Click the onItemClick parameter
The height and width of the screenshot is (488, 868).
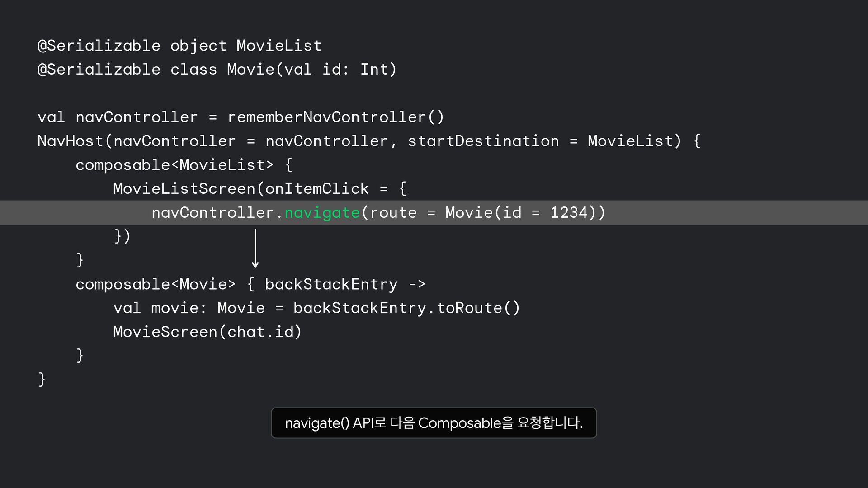pos(317,189)
